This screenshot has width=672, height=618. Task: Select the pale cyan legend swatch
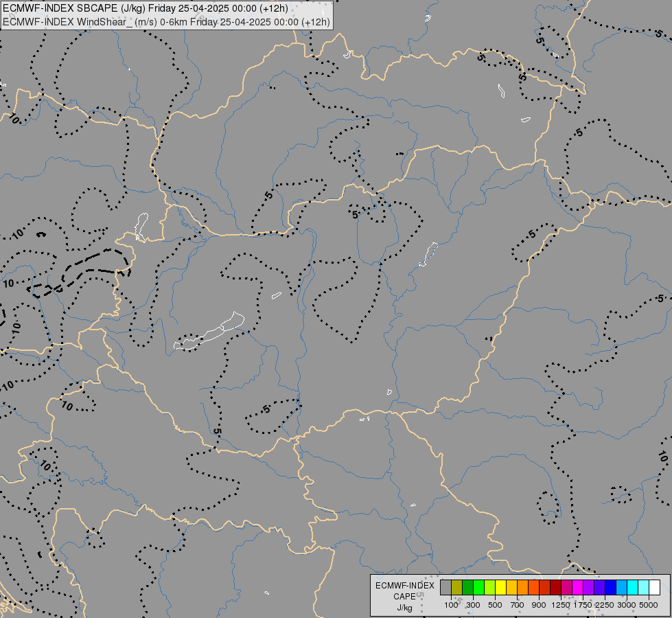tap(643, 587)
